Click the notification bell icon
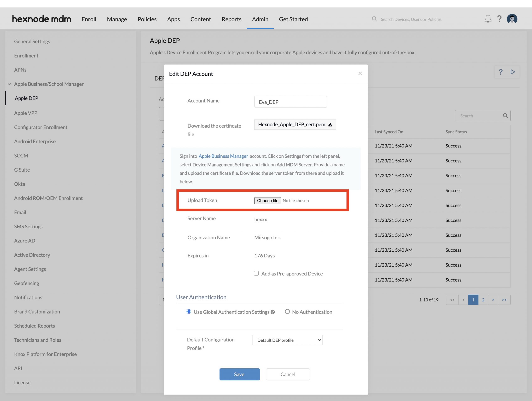 (488, 19)
